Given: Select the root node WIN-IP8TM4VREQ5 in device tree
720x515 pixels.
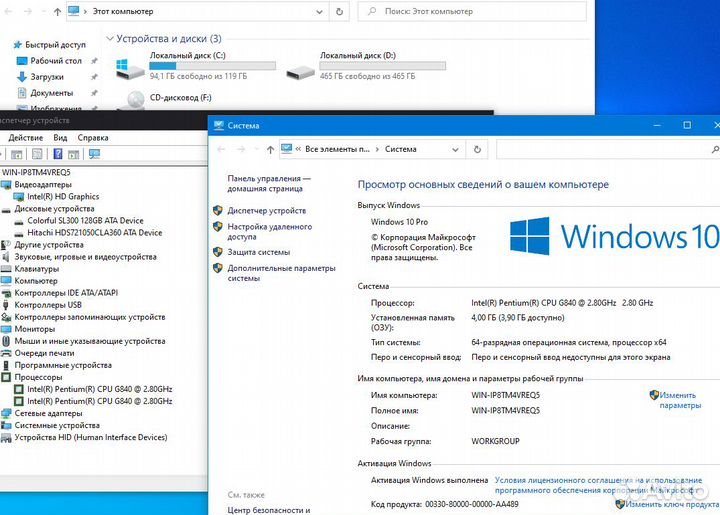Looking at the screenshot, I should click(36, 173).
